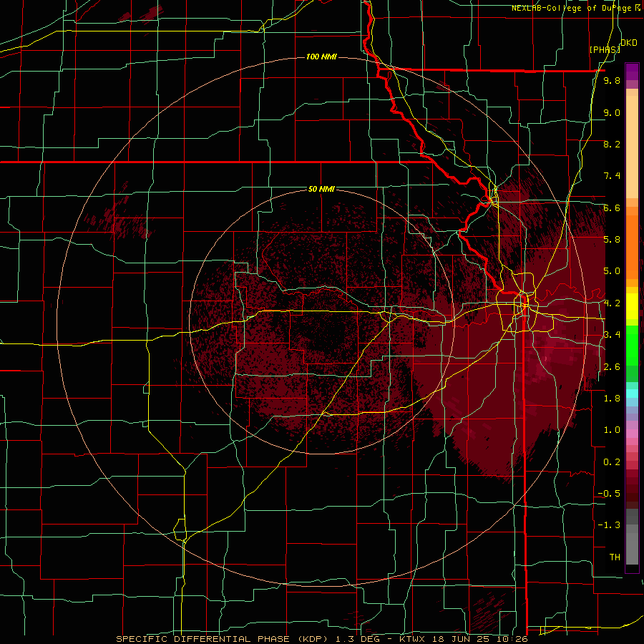Click the pink segment of the color bar
Image resolution: width=644 pixels, height=644 pixels.
click(x=632, y=434)
